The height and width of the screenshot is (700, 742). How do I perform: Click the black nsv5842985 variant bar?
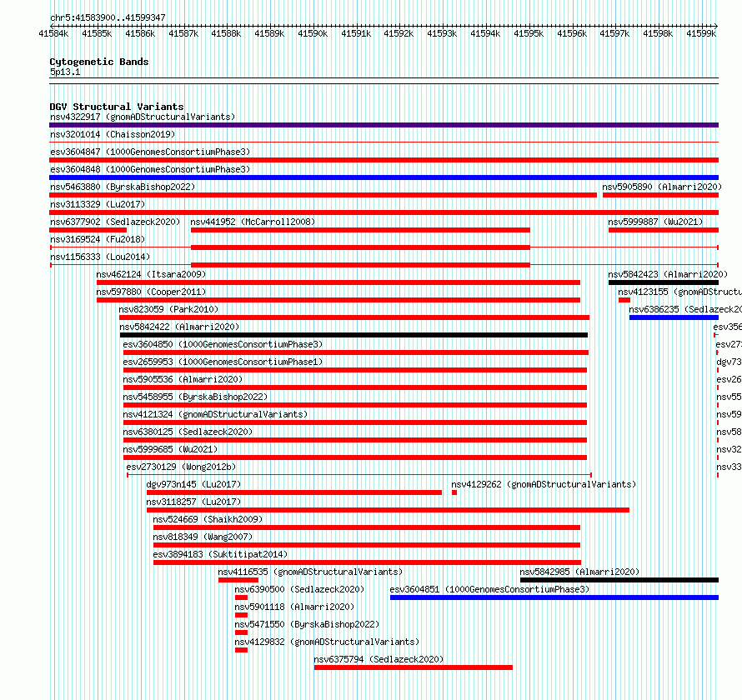coord(619,580)
